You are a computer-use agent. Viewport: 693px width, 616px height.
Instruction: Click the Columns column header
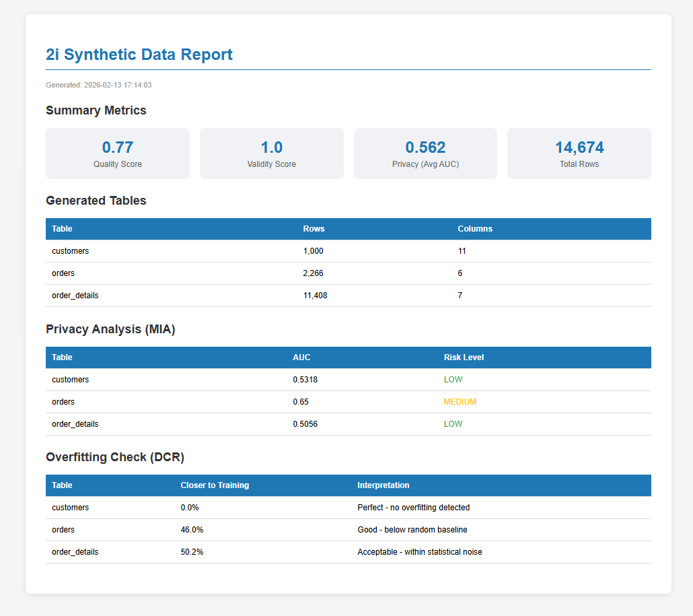pos(475,228)
